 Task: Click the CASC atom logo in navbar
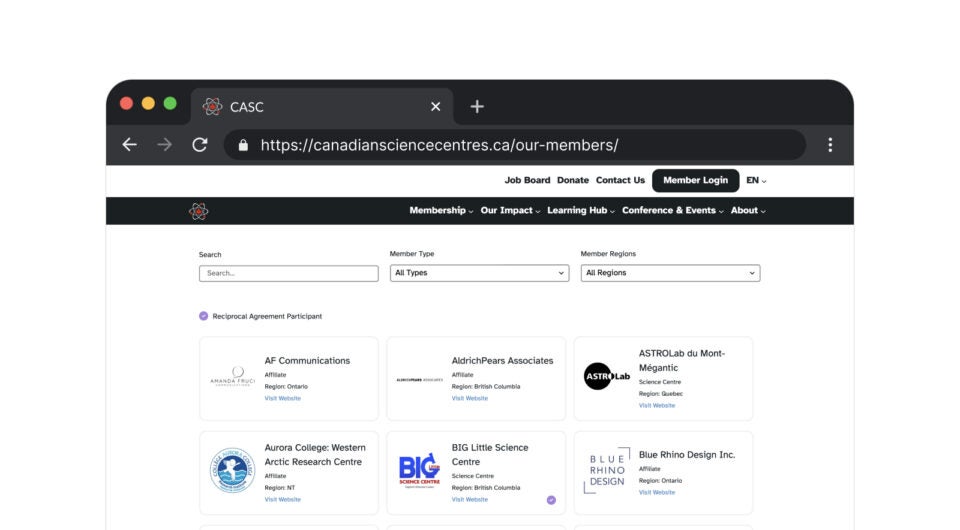pyautogui.click(x=199, y=211)
